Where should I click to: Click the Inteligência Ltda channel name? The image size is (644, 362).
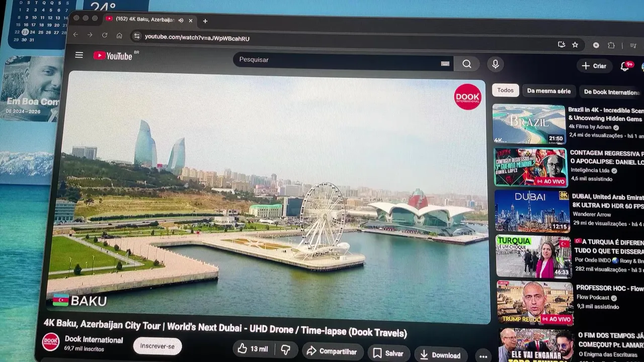coord(591,170)
